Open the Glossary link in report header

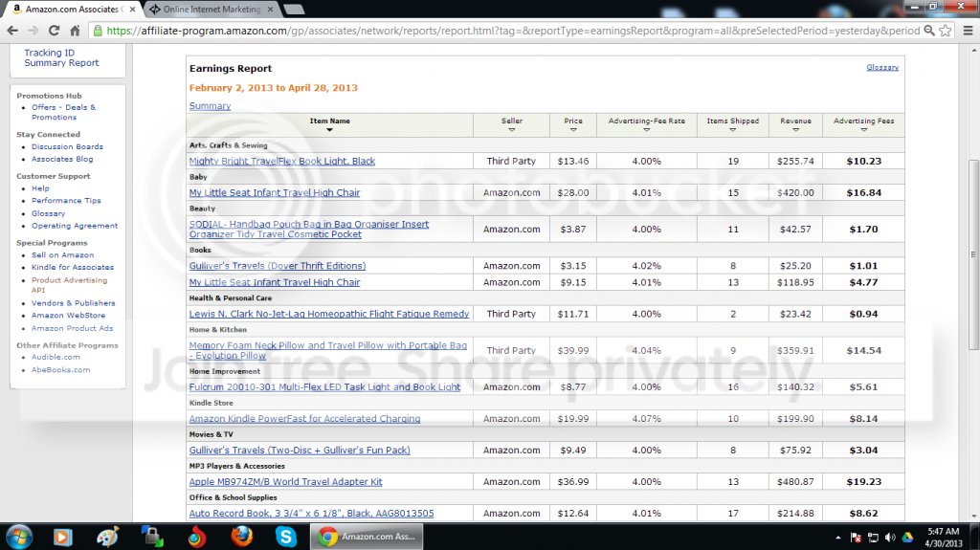click(882, 67)
